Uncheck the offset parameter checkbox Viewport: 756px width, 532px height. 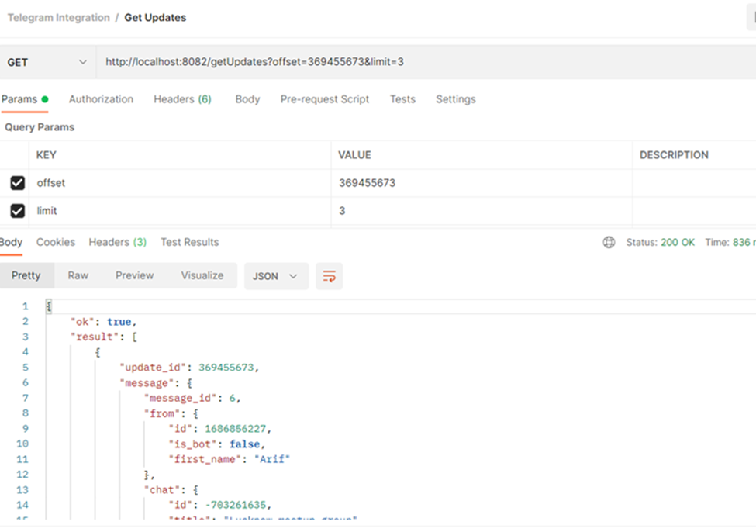(x=17, y=183)
